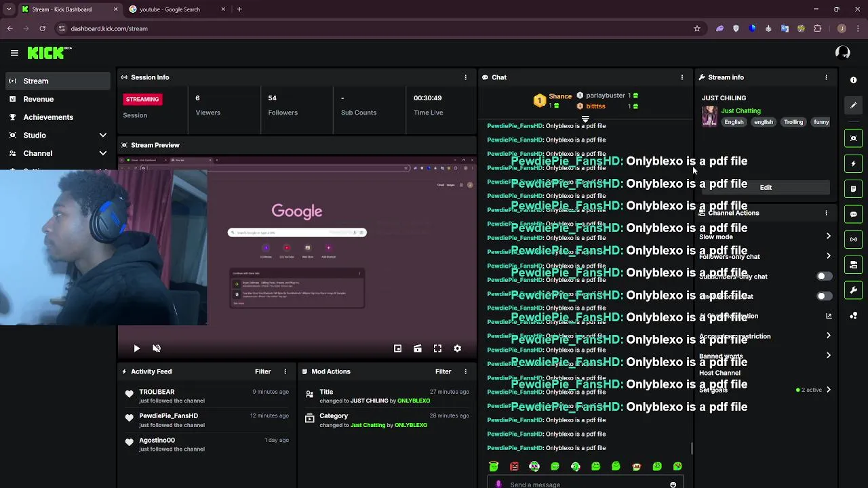Open the emoji picker in chat input
Screen dimensions: 868x488
(673, 485)
